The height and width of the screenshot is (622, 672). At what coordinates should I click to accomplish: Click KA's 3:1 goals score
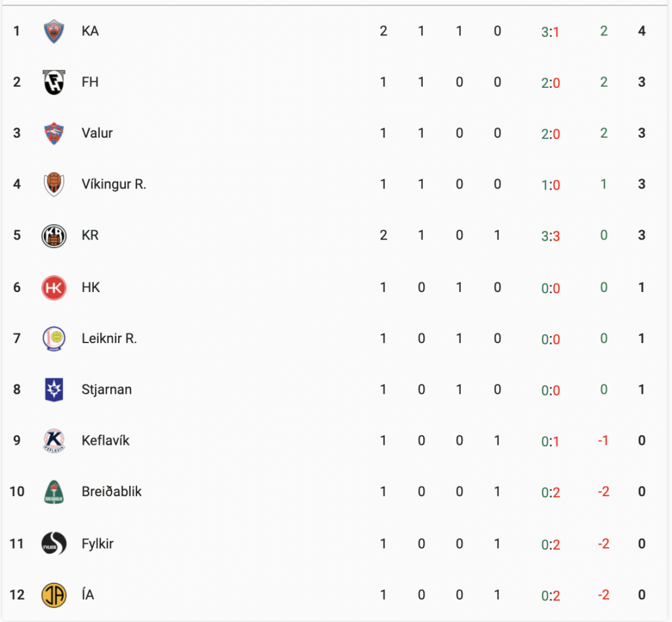[551, 32]
